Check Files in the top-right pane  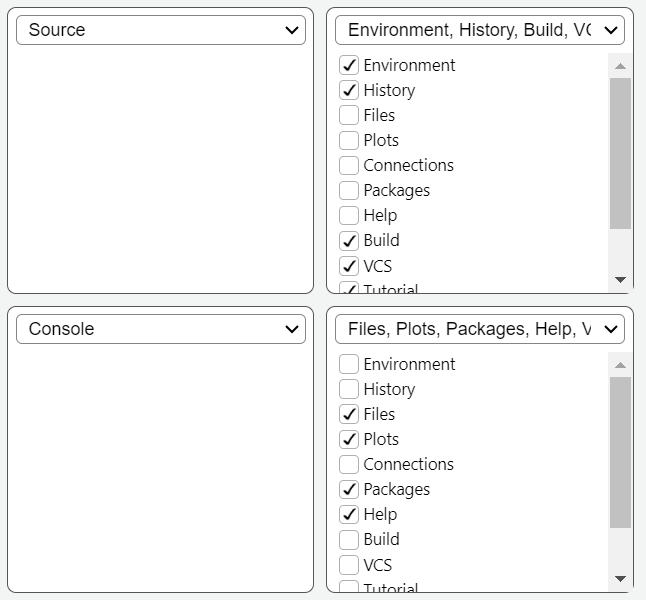349,115
